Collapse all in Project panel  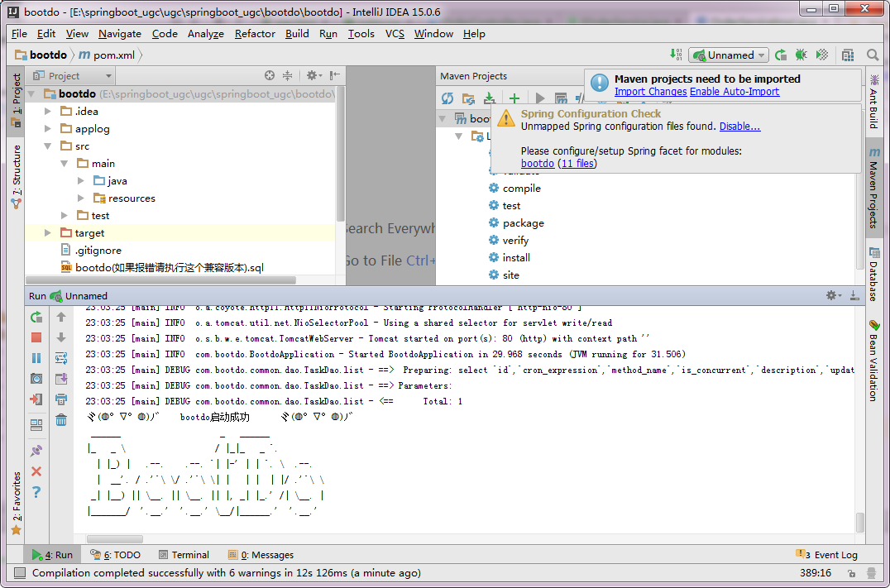tap(287, 75)
